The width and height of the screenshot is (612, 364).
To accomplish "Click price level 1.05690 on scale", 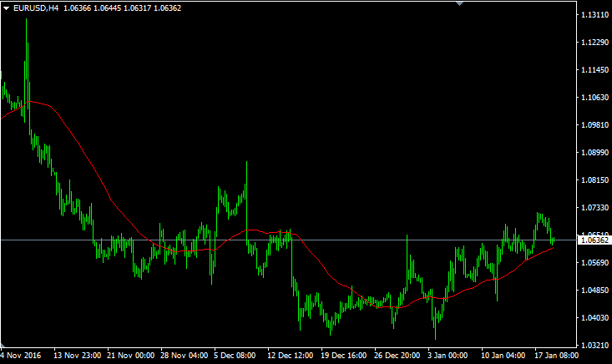I will point(594,262).
